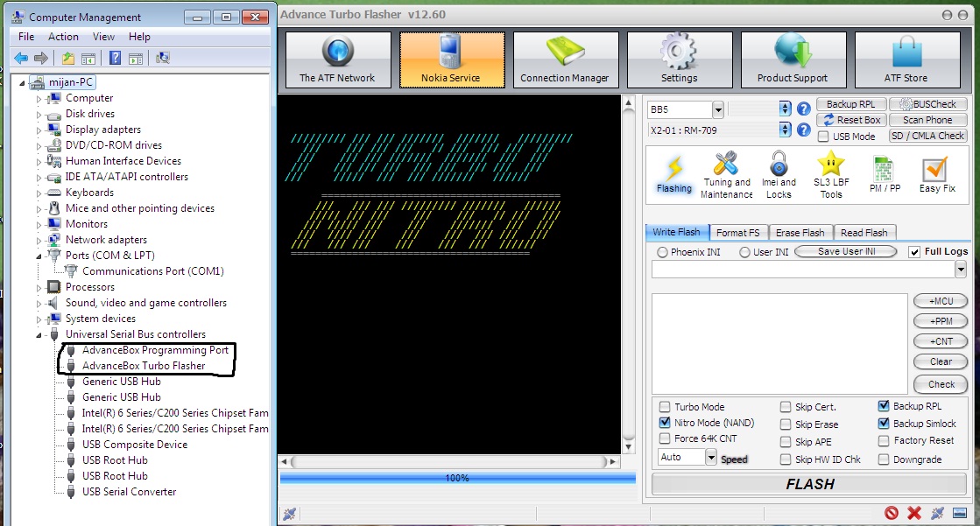Screen dimensions: 980x526
Task: Open the PM / PP section
Action: 885,175
